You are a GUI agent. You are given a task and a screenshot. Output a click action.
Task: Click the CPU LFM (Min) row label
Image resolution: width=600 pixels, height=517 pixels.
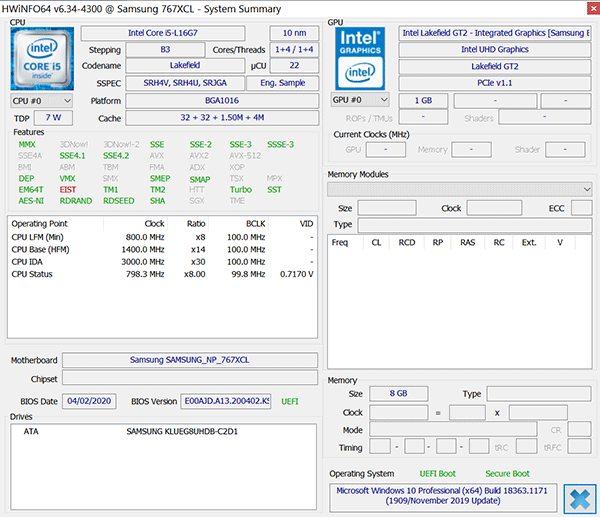click(38, 237)
